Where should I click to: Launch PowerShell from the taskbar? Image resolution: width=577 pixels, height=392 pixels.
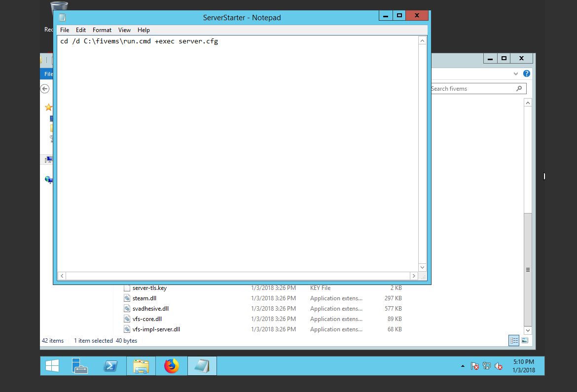[x=110, y=366]
